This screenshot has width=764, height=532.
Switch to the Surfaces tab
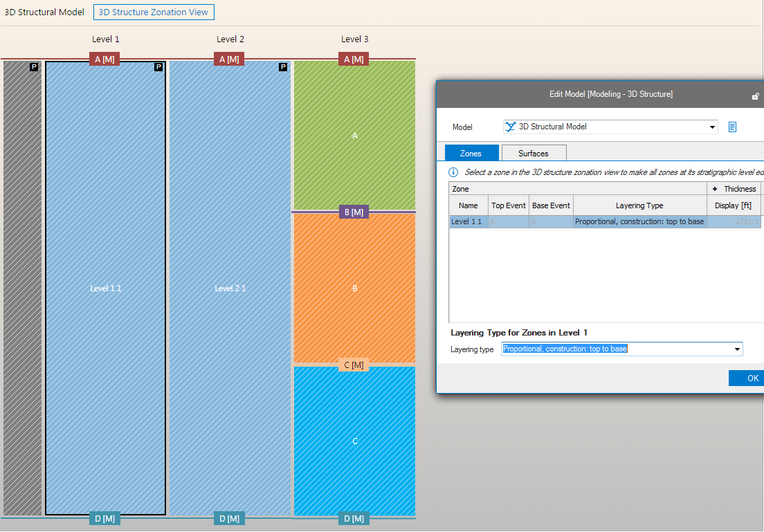click(x=533, y=154)
